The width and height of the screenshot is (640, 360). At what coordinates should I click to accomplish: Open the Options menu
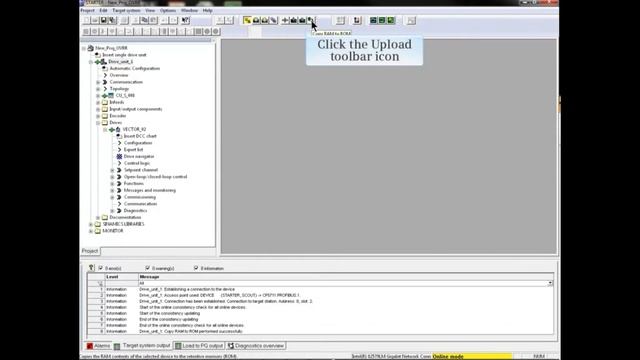pos(168,10)
